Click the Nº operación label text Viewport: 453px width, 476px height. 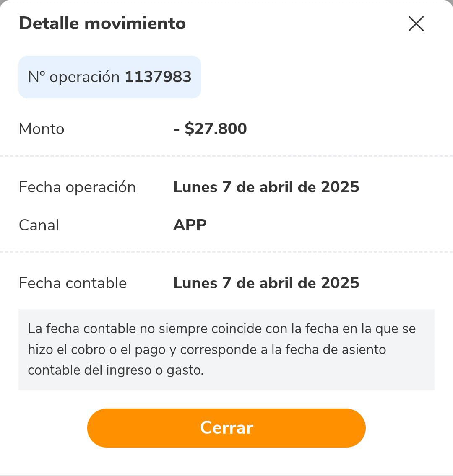tap(74, 77)
